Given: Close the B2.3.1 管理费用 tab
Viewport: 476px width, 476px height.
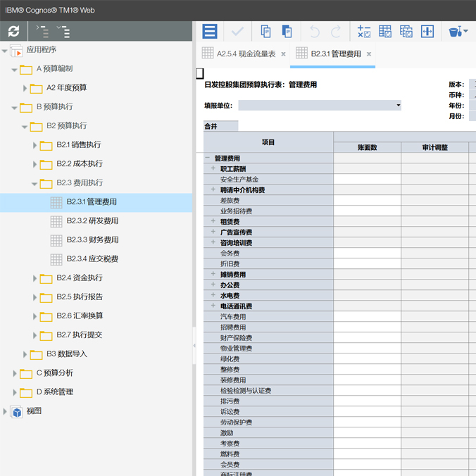Looking at the screenshot, I should [369, 54].
